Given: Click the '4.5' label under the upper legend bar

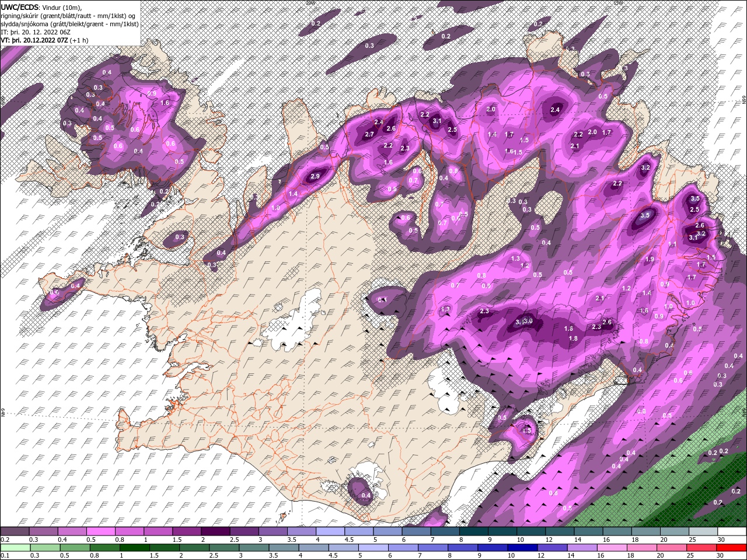Looking at the screenshot, I should click(x=349, y=540).
